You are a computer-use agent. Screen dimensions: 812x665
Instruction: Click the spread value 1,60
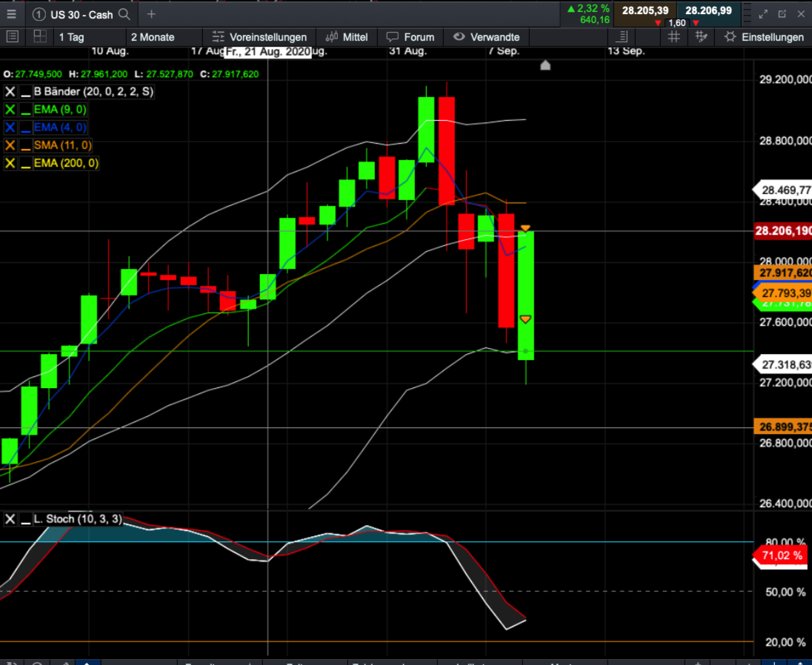coord(677,23)
